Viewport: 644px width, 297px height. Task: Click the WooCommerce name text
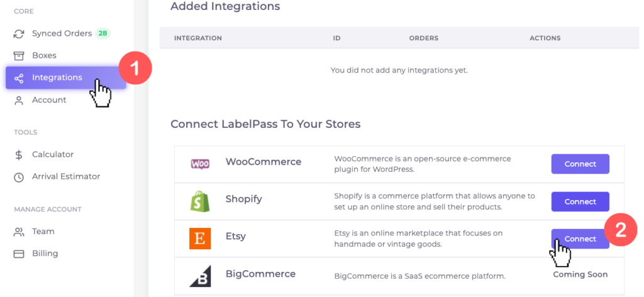tap(264, 162)
